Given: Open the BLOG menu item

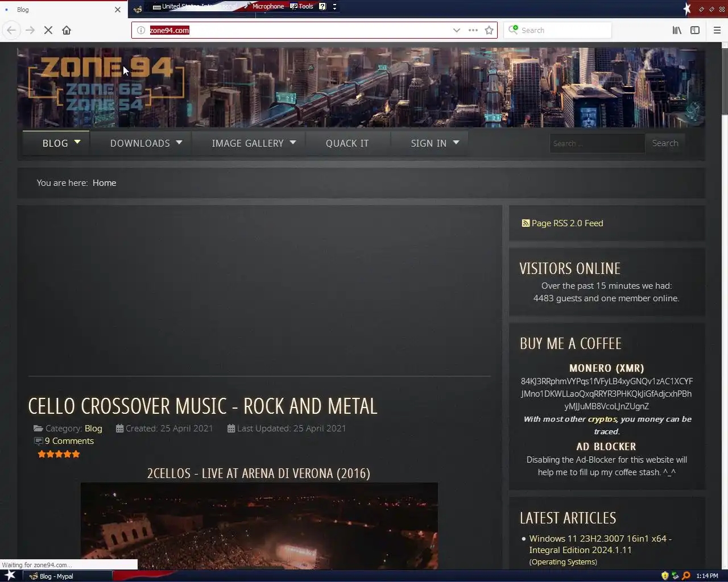Looking at the screenshot, I should [55, 143].
